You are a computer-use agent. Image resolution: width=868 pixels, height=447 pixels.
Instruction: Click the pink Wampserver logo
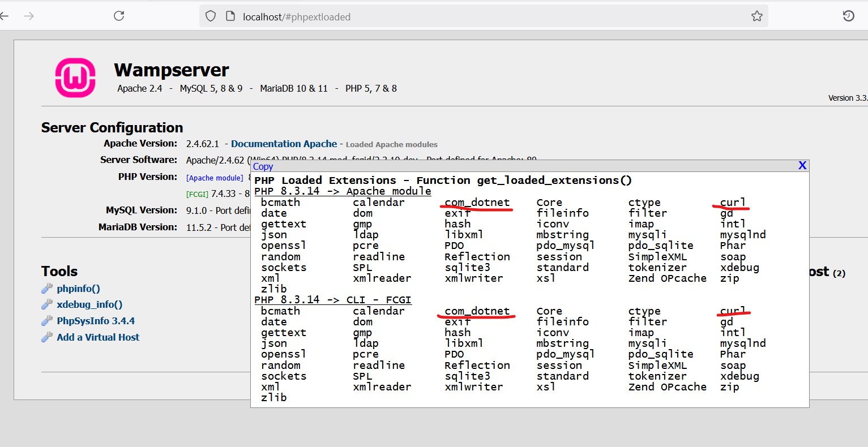[75, 78]
